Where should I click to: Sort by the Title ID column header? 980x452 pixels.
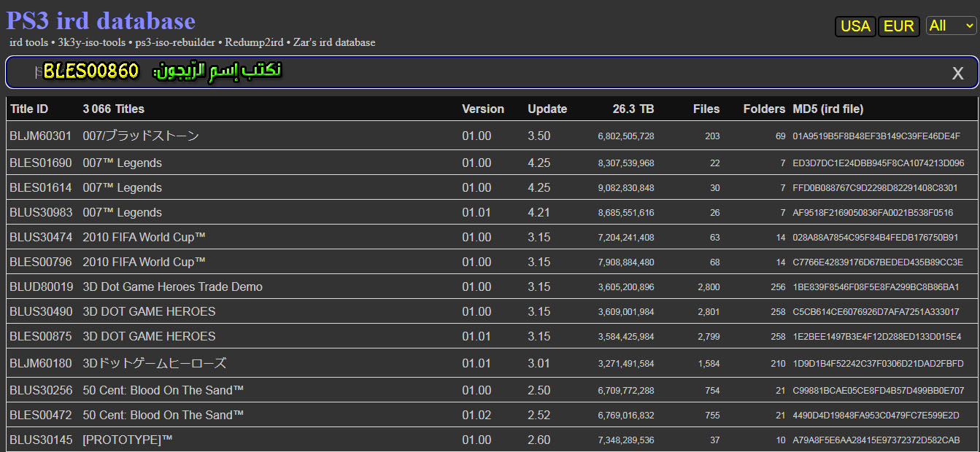click(x=29, y=109)
